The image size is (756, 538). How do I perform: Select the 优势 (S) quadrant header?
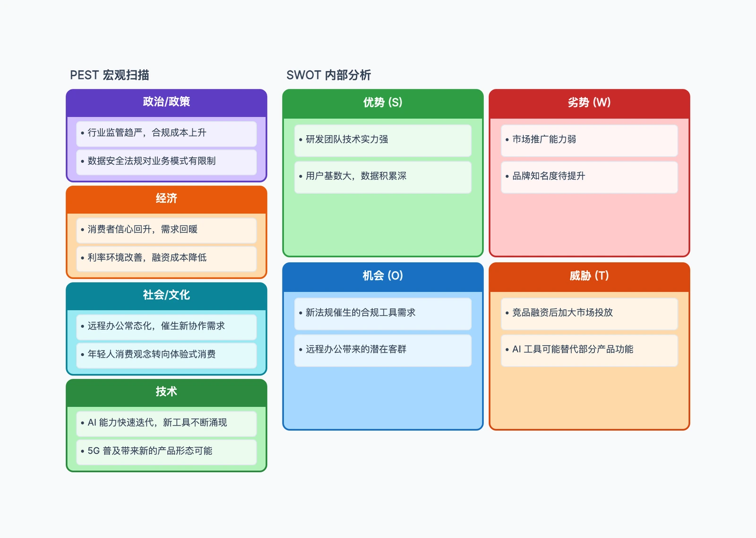[x=383, y=103]
